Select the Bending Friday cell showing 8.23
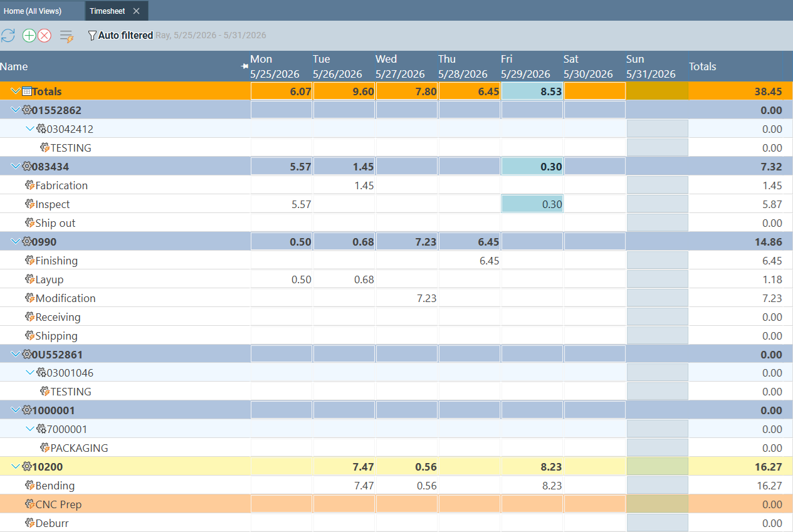Image resolution: width=793 pixels, height=532 pixels. pyautogui.click(x=532, y=486)
